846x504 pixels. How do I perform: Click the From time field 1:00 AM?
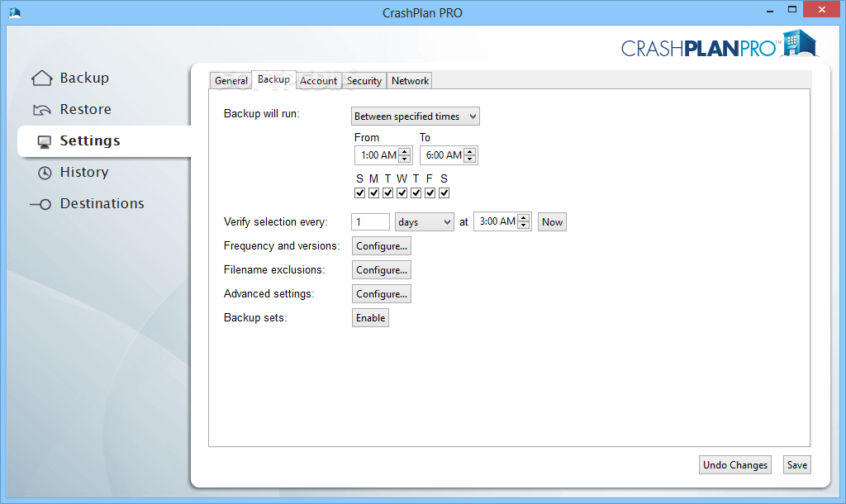(x=377, y=155)
